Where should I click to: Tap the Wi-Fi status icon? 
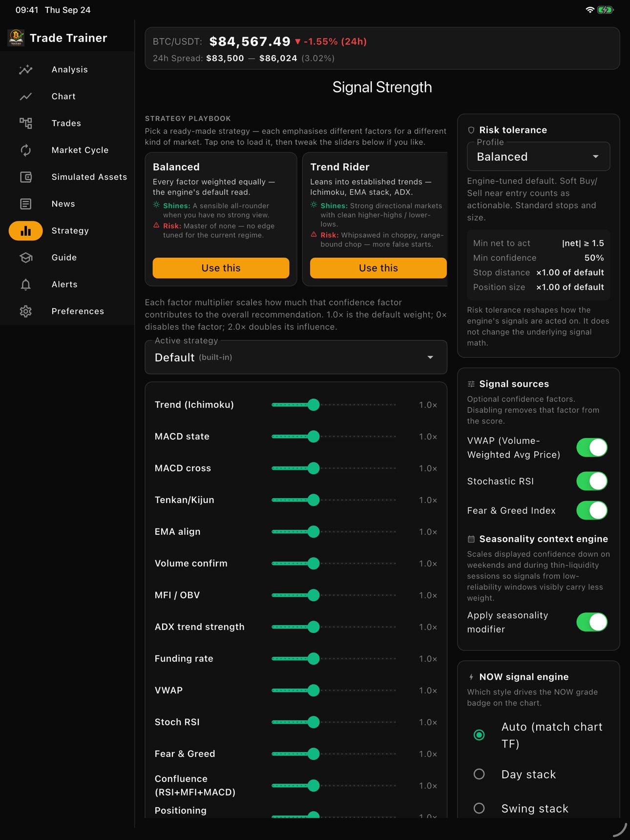(590, 10)
